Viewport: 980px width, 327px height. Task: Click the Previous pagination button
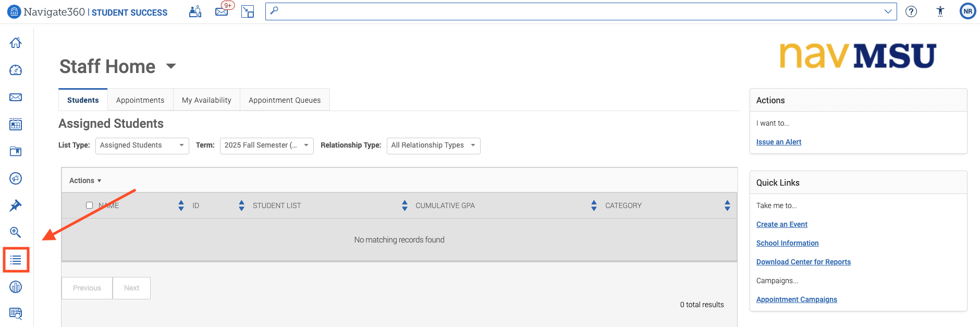coord(87,288)
